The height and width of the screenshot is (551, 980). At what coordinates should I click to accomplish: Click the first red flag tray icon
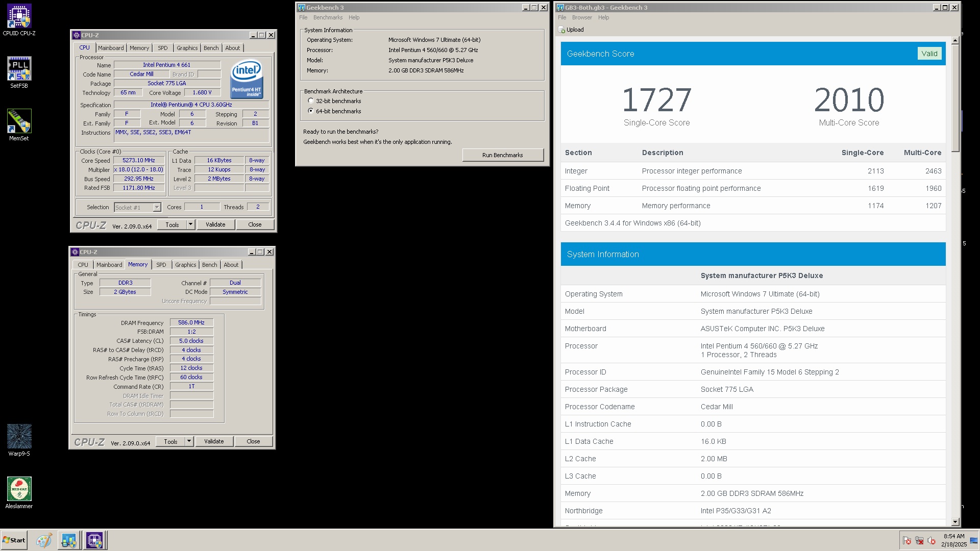907,541
